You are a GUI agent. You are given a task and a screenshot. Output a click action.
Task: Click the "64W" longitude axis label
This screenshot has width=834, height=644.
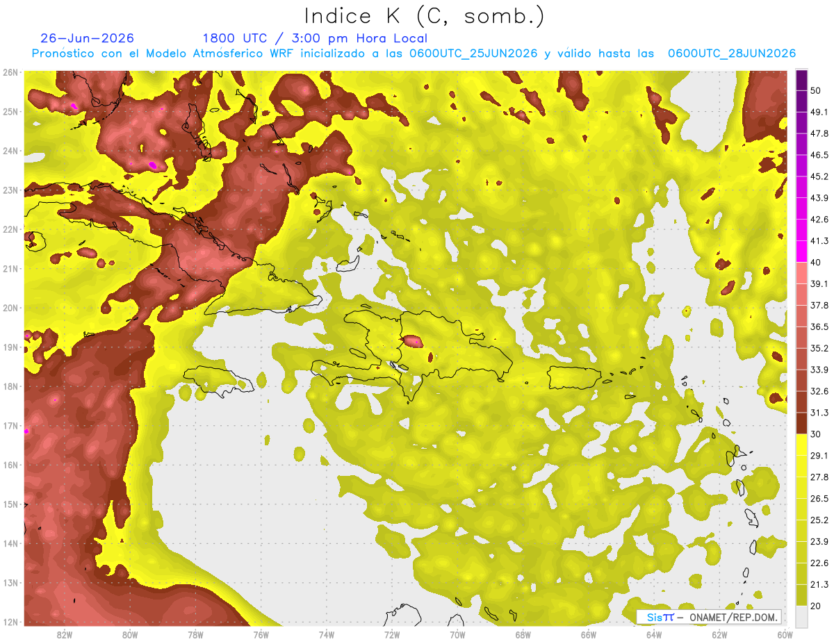pyautogui.click(x=653, y=634)
